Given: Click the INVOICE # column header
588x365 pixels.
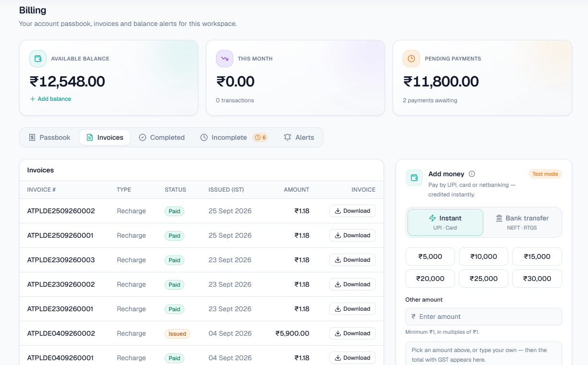Looking at the screenshot, I should click(41, 190).
